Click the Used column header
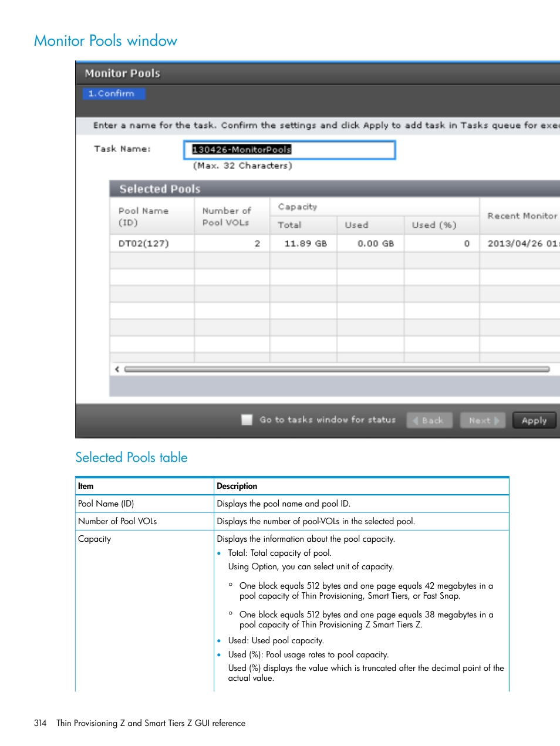 pos(370,225)
